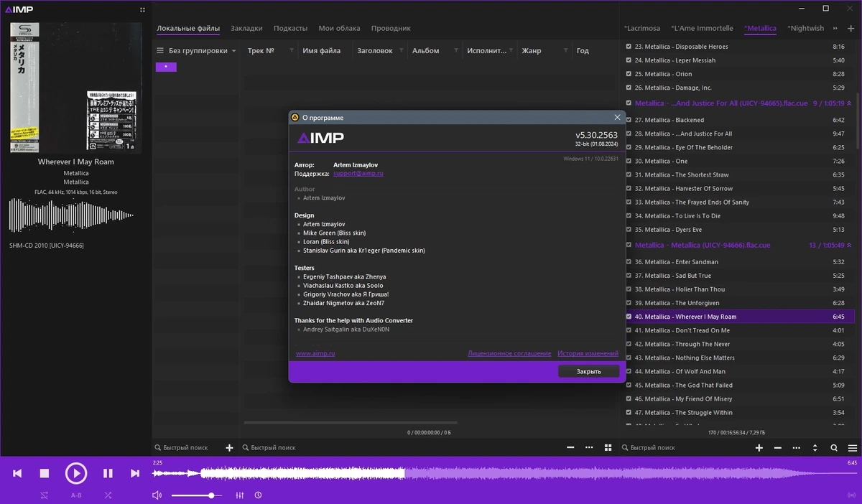Open filter arrow on Жанр column

(x=565, y=51)
